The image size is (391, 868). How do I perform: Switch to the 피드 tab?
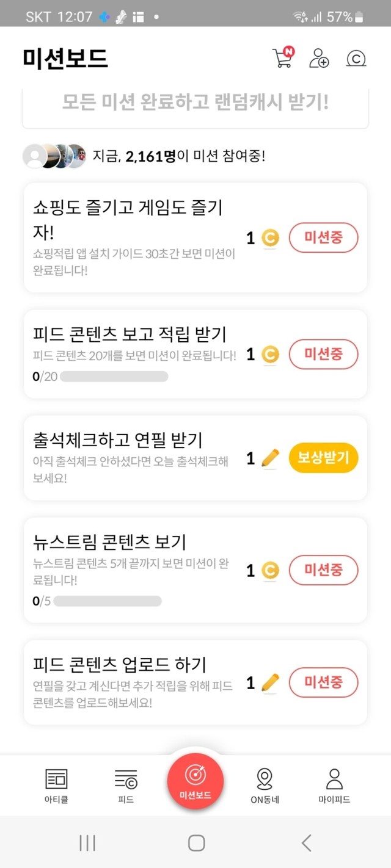126,785
